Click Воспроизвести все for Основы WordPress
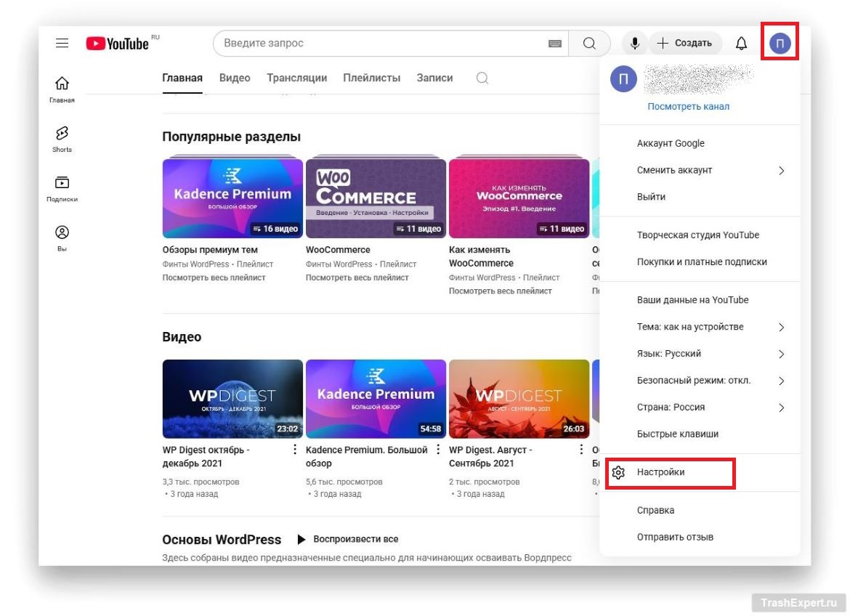 tap(355, 539)
